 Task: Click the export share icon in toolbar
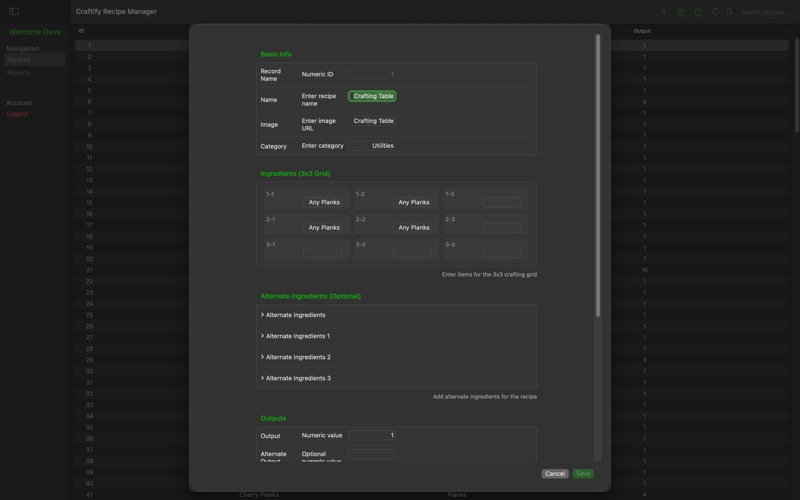(x=698, y=11)
